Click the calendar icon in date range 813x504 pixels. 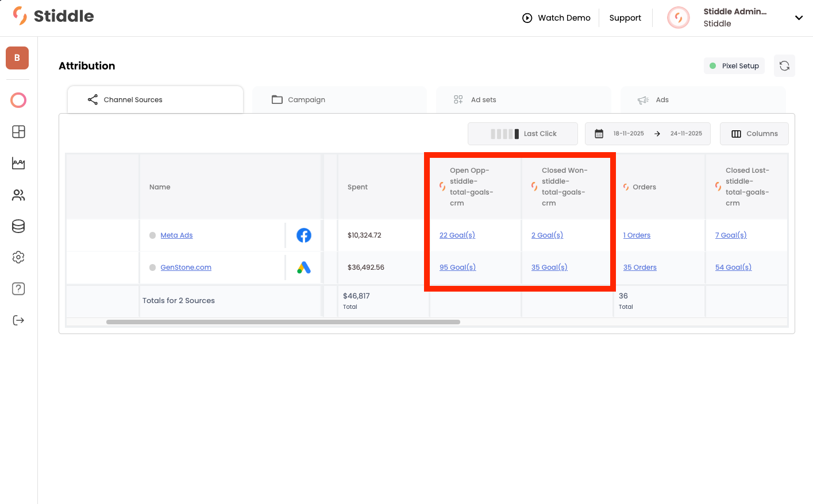click(x=599, y=134)
